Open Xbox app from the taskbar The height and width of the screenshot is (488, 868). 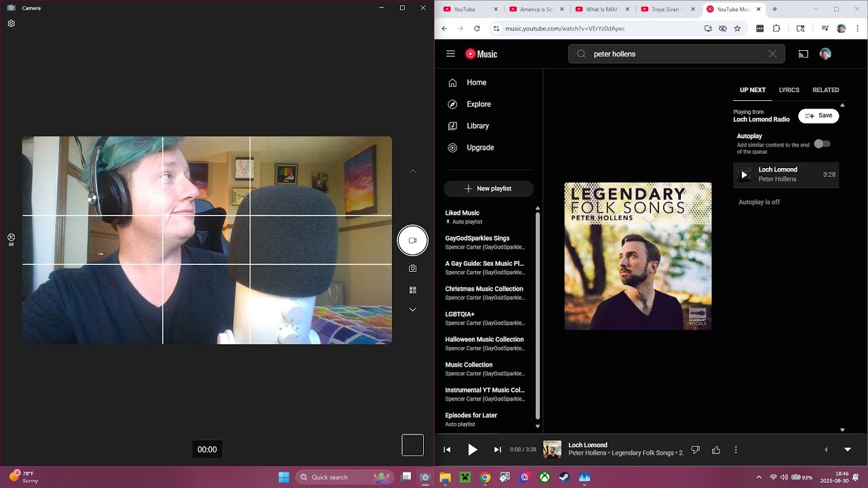545,477
